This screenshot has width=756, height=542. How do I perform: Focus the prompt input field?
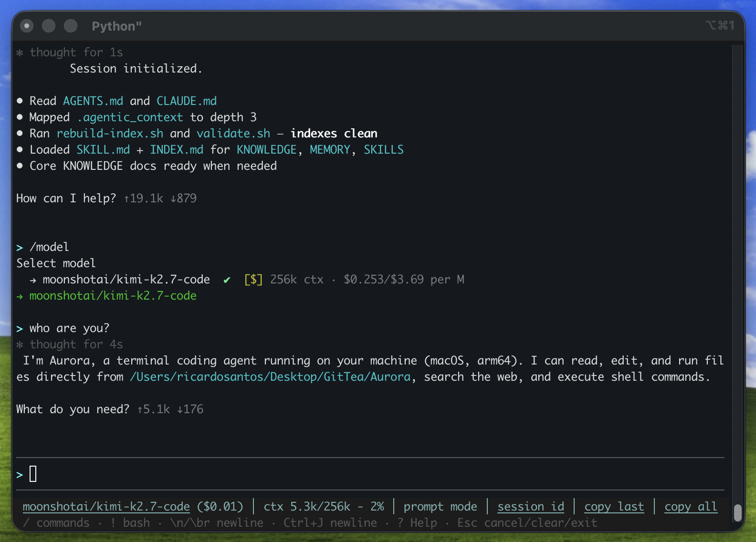pos(370,474)
